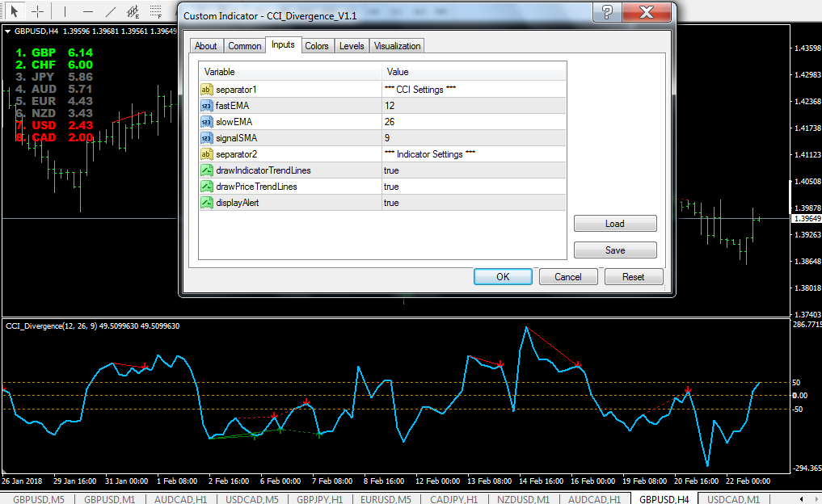
Task: Click the OK button
Action: coord(503,276)
